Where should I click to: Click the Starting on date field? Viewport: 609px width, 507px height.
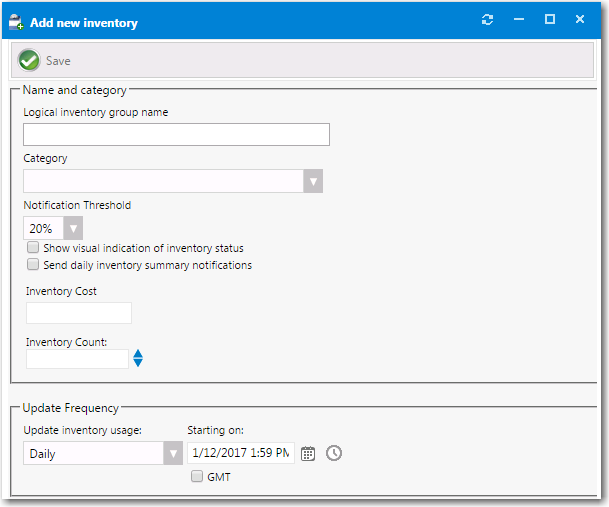(240, 454)
